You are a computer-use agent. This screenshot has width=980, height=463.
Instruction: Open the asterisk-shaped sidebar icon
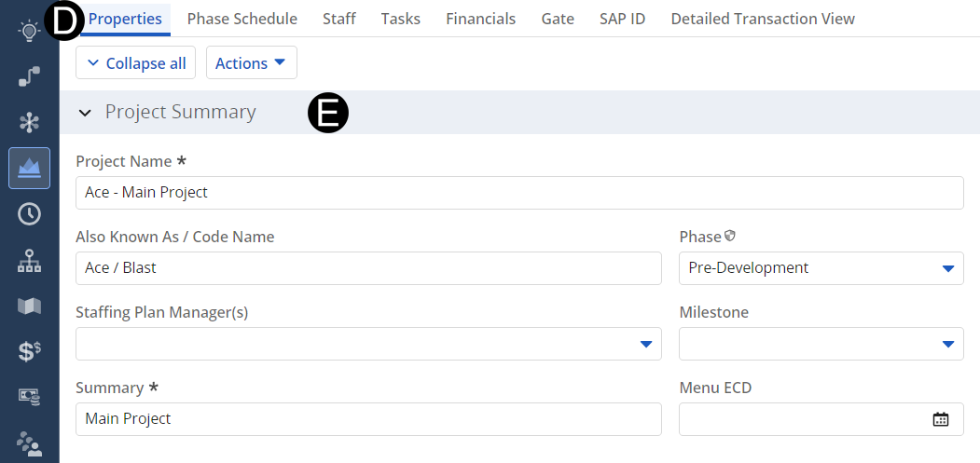(x=29, y=122)
